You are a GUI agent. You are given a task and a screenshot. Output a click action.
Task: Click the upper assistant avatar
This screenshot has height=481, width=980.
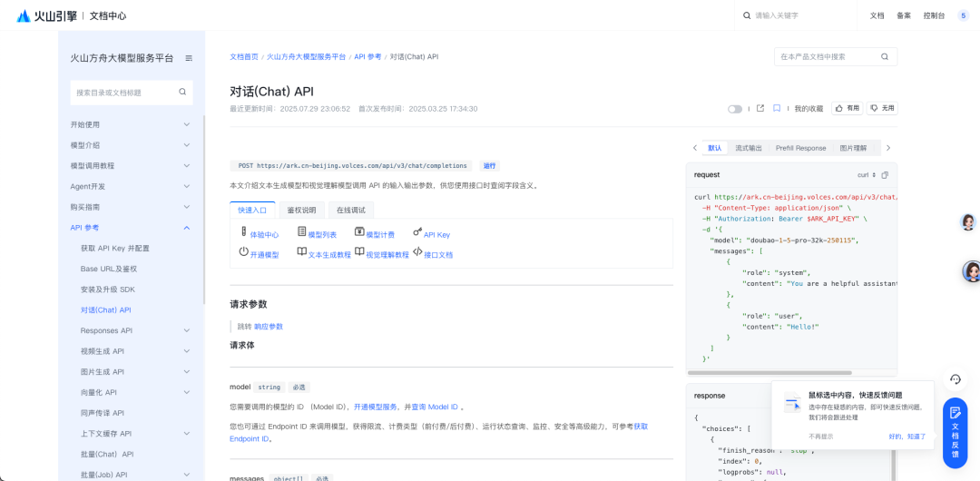[x=969, y=222]
